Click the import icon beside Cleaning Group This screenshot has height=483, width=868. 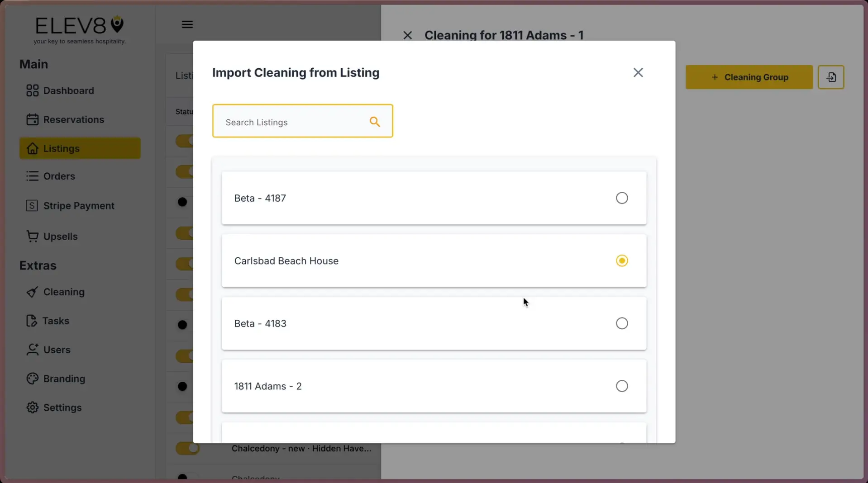pos(831,77)
